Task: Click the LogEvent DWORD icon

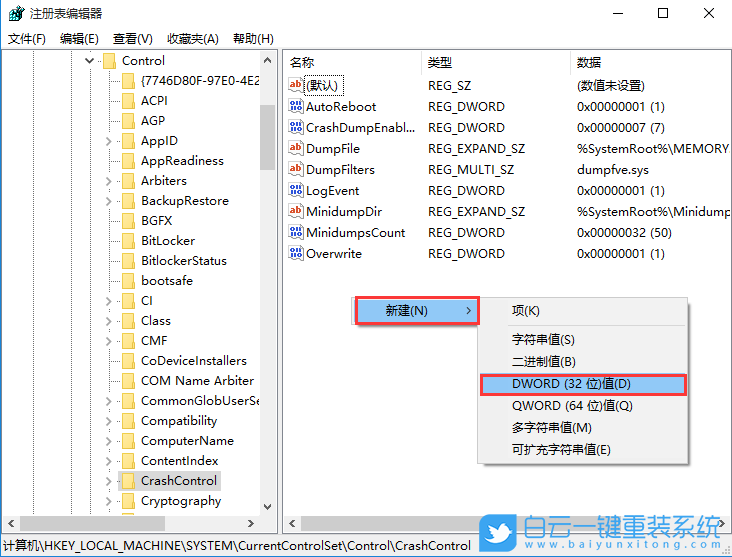Action: point(295,191)
